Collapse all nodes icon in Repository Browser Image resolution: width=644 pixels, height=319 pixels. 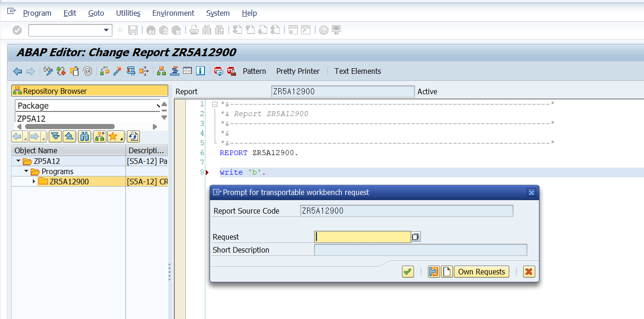click(69, 137)
